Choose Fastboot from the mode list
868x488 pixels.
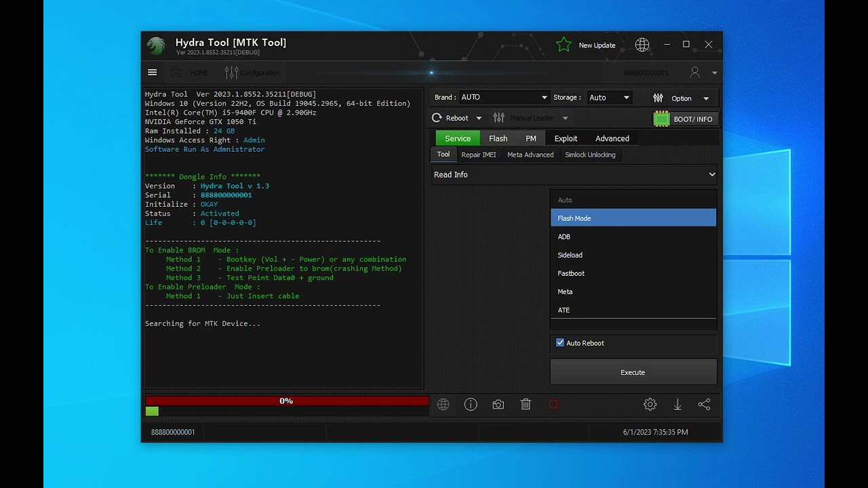633,273
